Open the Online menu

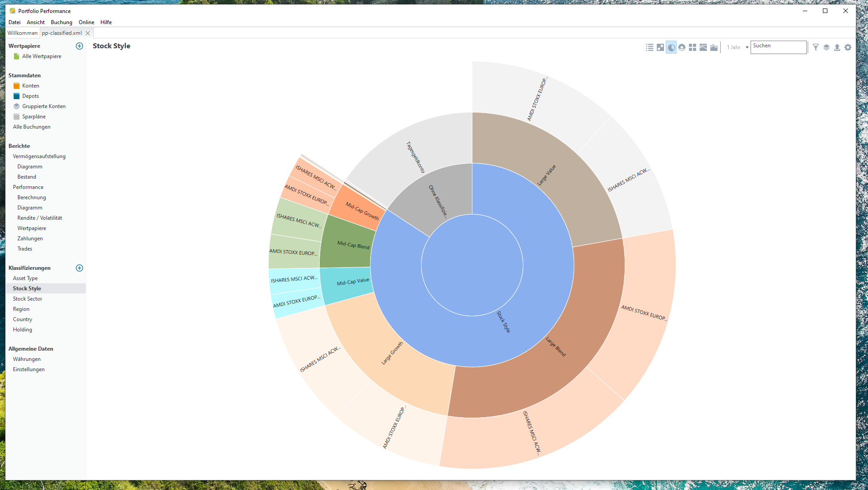pos(87,22)
